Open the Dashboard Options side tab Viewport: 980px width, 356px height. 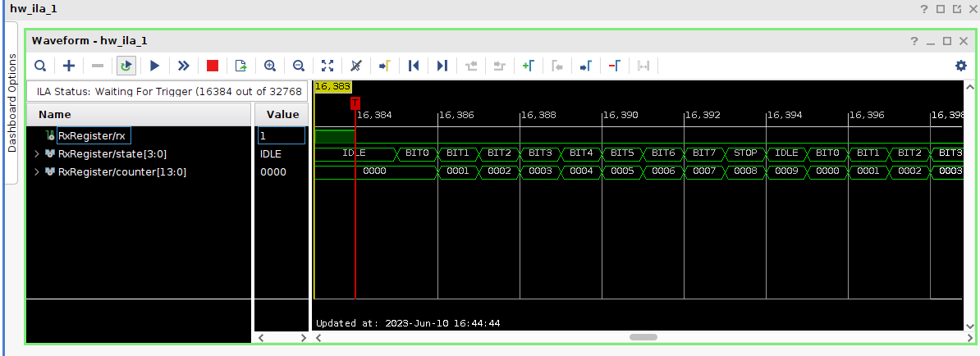tap(11, 103)
